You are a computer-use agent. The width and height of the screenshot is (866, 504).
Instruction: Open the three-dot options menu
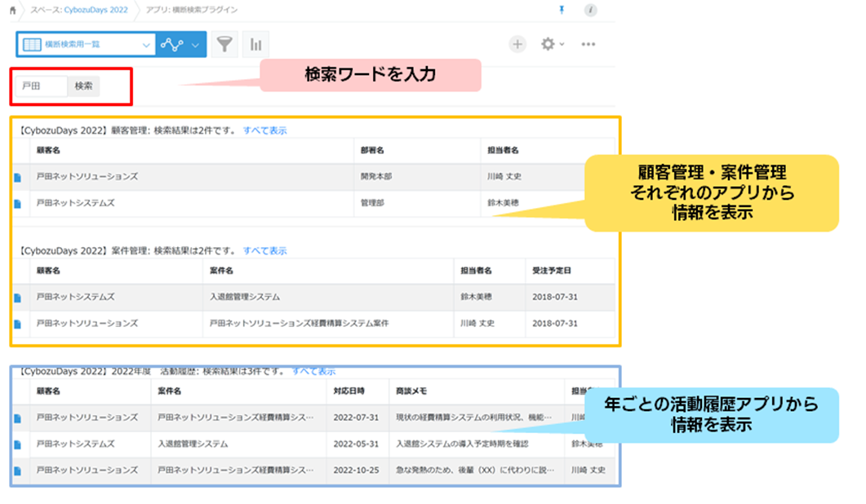pyautogui.click(x=588, y=44)
